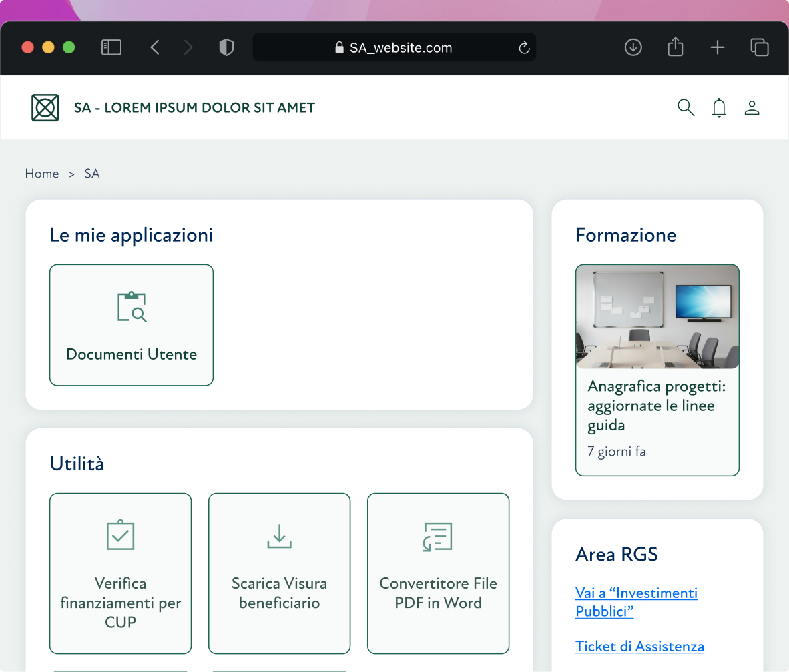Image resolution: width=789 pixels, height=672 pixels.
Task: Click the share icon in the browser toolbar
Action: (675, 47)
